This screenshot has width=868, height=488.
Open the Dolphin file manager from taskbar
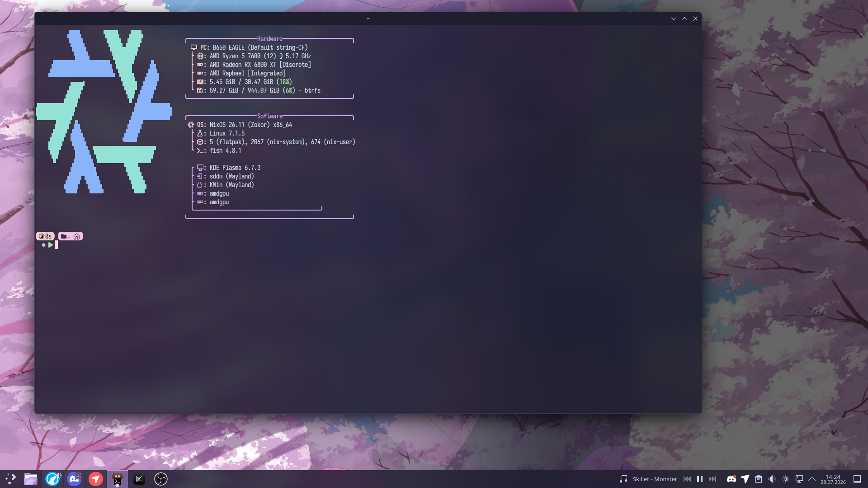tap(31, 479)
